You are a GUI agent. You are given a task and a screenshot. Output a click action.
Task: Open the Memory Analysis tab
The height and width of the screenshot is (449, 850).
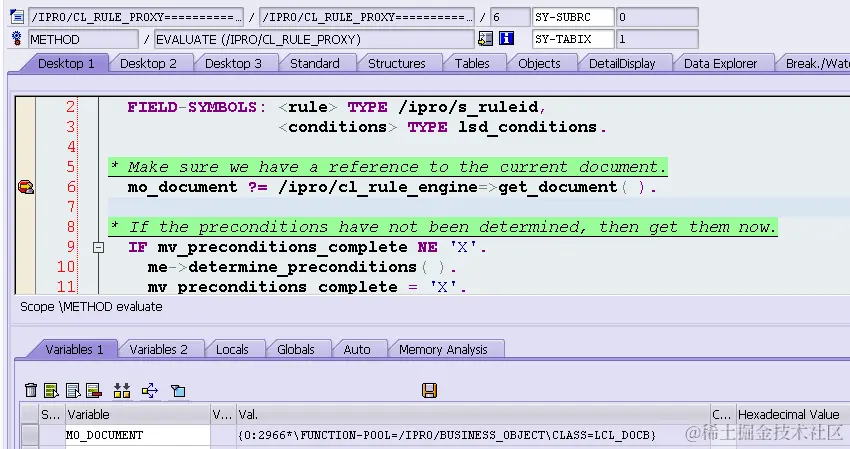(x=443, y=350)
